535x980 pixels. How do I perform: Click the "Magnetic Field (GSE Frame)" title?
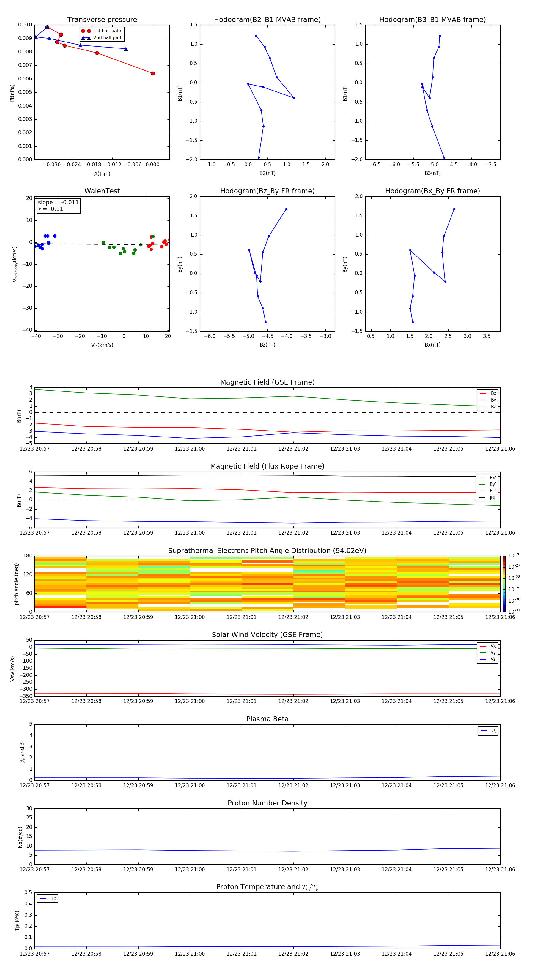click(x=267, y=382)
